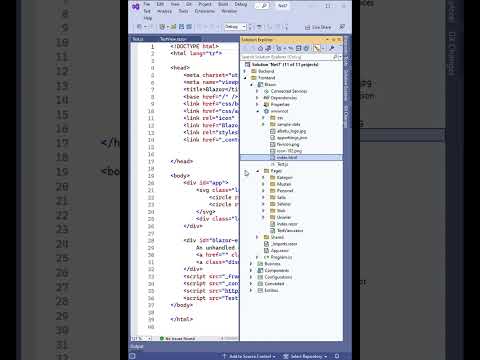
Task: Collapse the Pages folder
Action: [257, 171]
